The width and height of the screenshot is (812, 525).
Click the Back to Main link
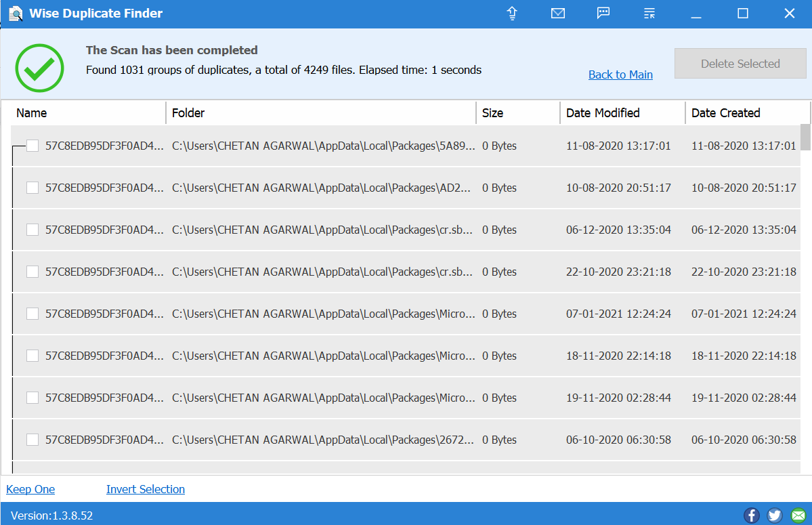[x=620, y=75]
